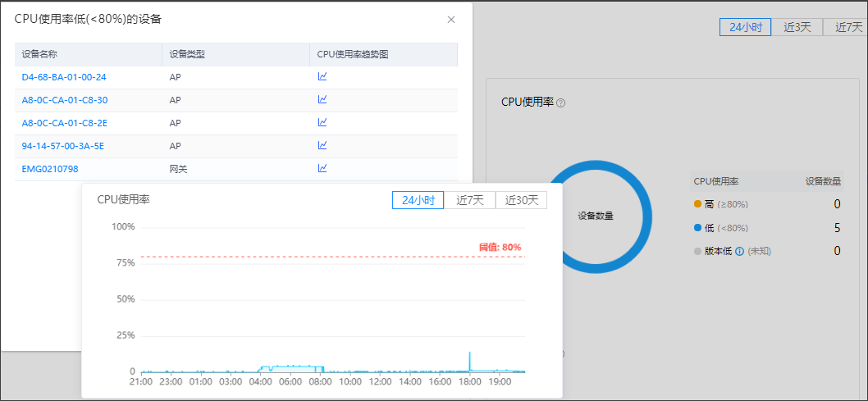Screen dimensions: 868x401
Task: Select 24小时 range on the dashboard
Action: [746, 27]
